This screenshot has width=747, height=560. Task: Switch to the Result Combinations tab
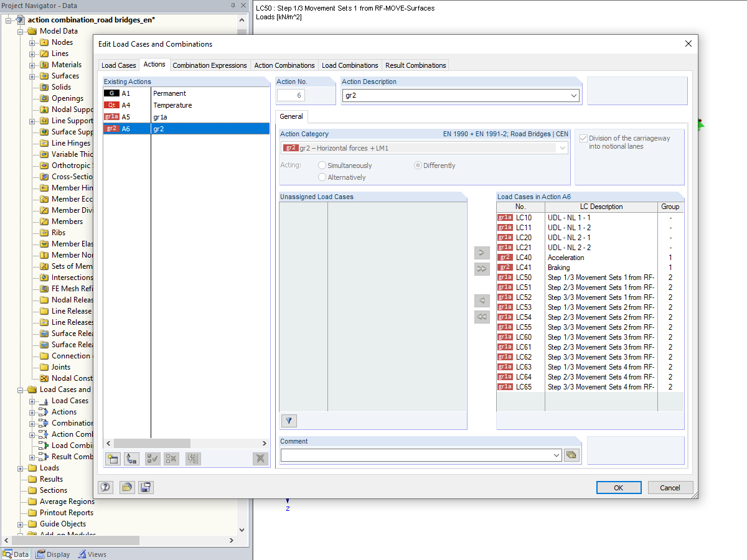[x=416, y=65]
